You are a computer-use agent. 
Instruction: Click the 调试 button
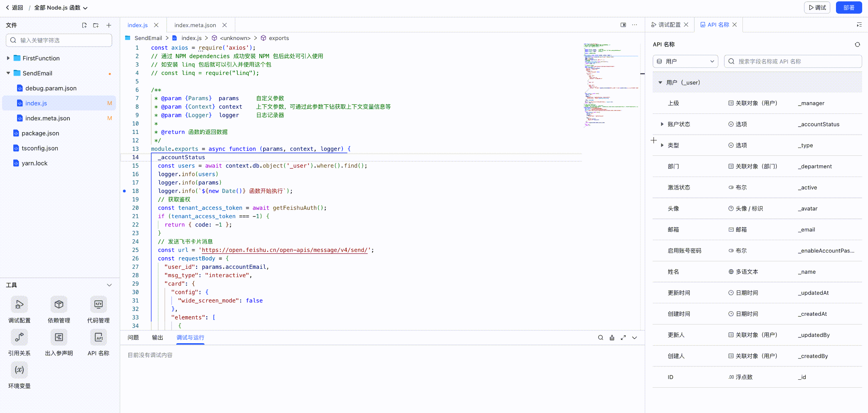click(817, 7)
